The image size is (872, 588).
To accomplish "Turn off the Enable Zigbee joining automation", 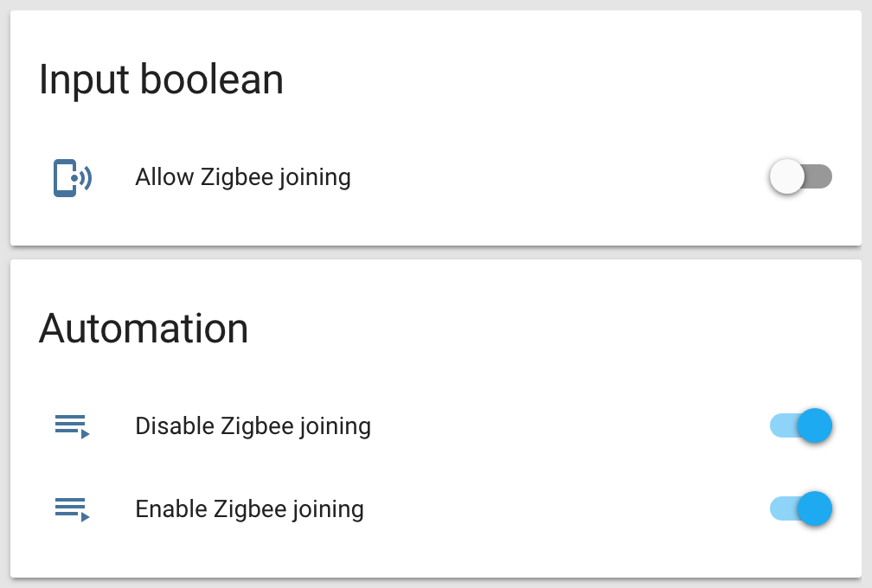I will tap(800, 508).
